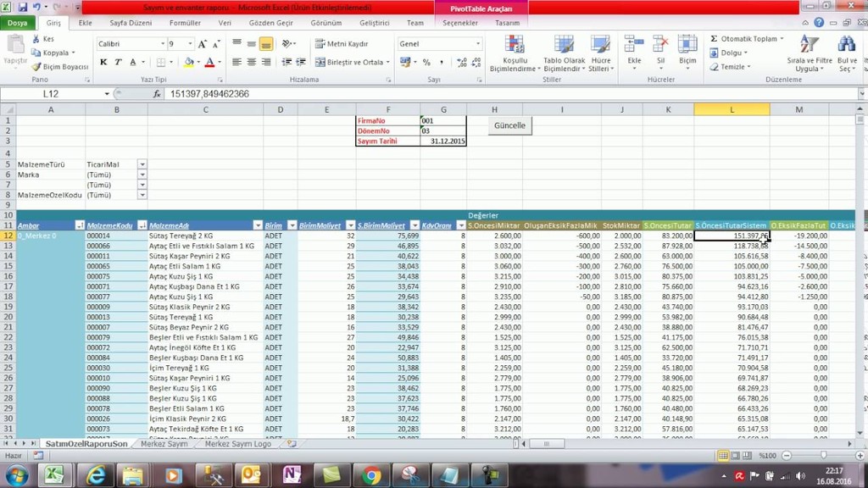This screenshot has height=488, width=868.
Task: Switch to the Sayfa Düzeni tab
Action: pyautogui.click(x=131, y=23)
